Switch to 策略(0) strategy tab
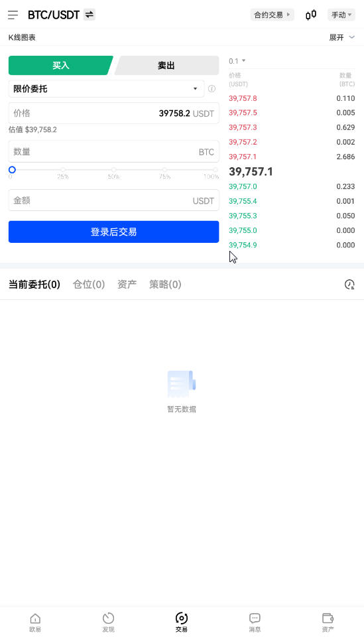The image size is (364, 637). [x=165, y=285]
